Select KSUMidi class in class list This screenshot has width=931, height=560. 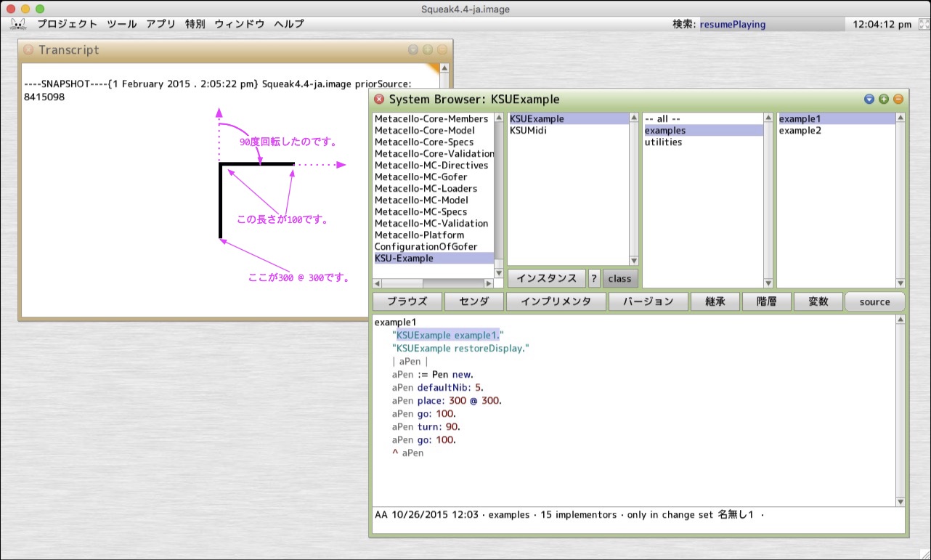pos(568,131)
